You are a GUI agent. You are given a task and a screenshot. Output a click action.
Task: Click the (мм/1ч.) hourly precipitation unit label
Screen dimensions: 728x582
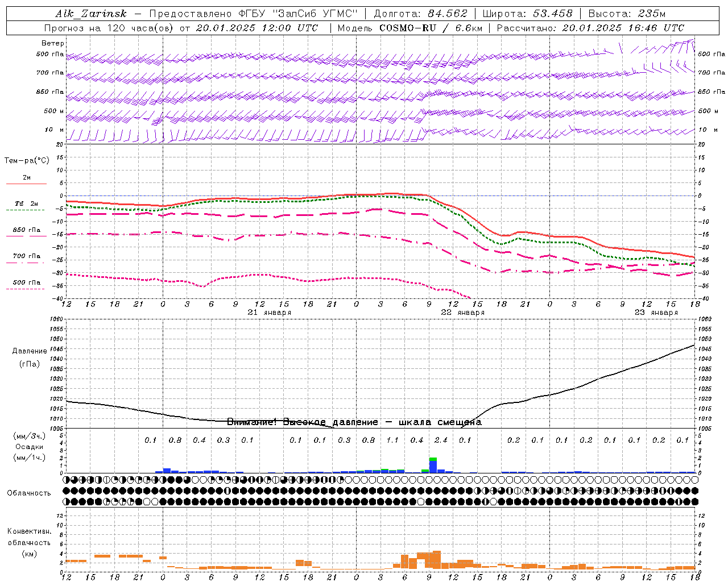click(29, 457)
